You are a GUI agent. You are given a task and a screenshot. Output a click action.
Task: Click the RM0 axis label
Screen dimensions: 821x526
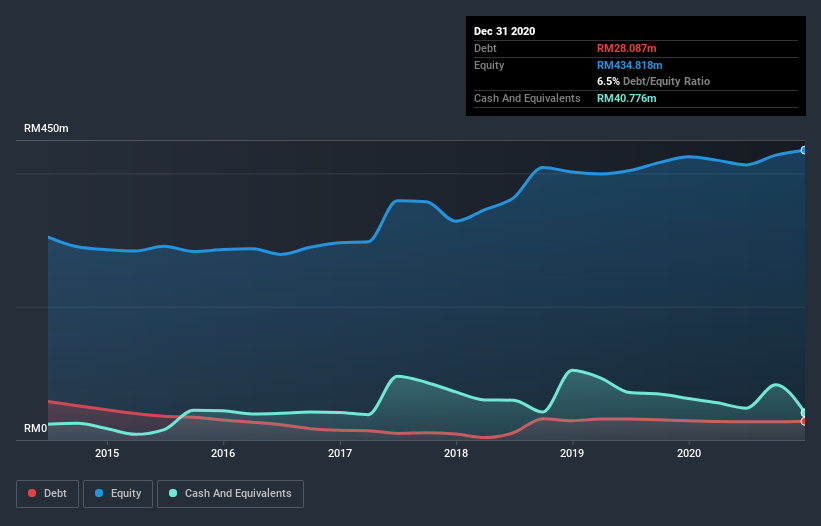(x=36, y=428)
